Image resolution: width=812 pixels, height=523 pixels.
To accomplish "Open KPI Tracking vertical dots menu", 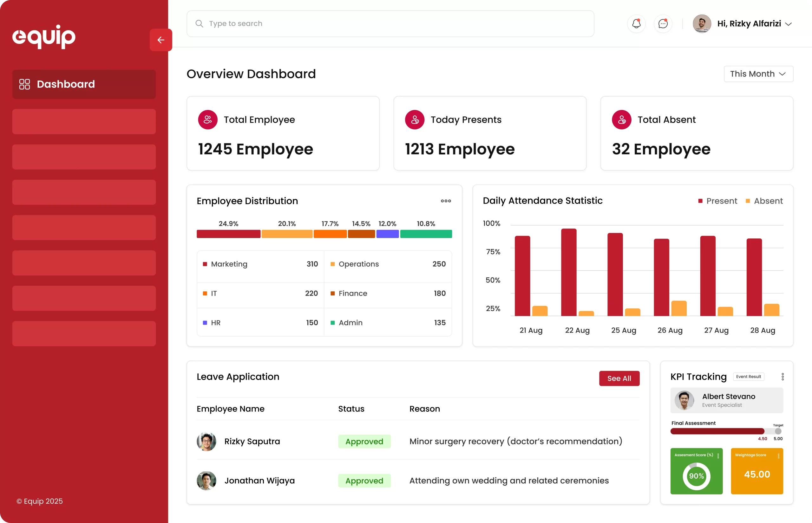I will point(783,377).
